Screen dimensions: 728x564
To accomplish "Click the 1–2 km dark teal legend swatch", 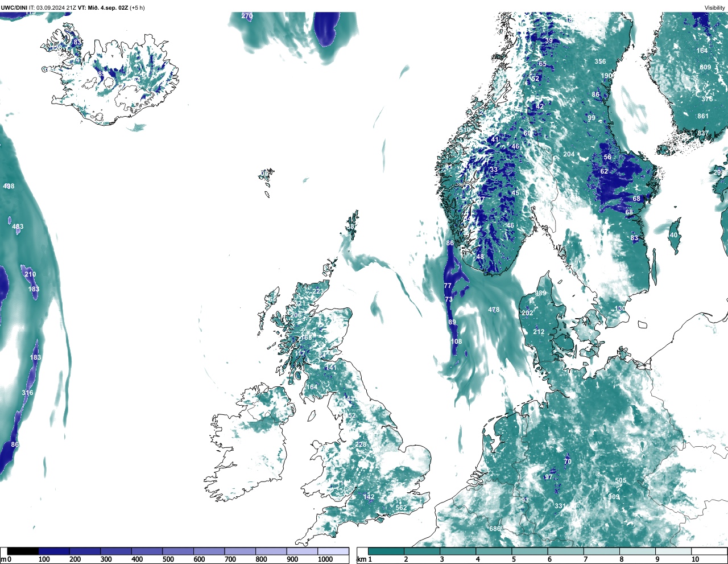I will pos(386,551).
